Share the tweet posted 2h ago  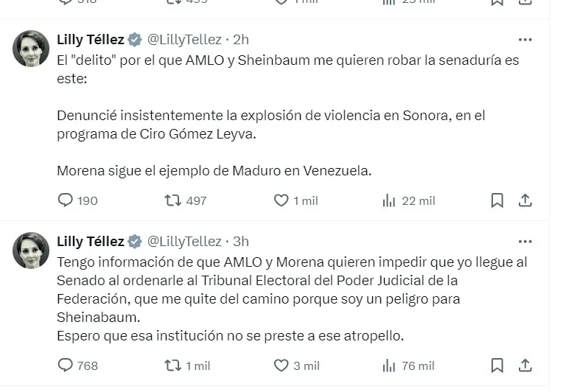coord(525,200)
